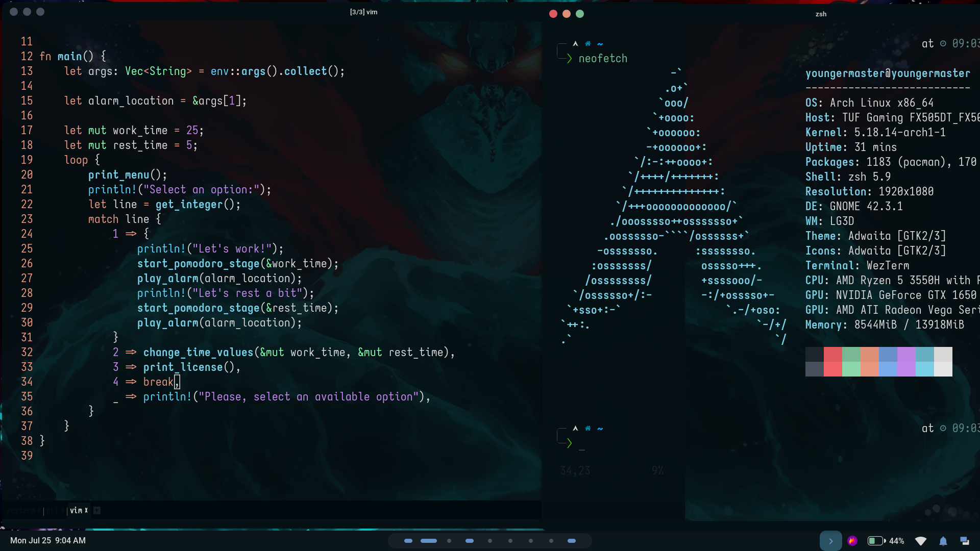Viewport: 980px width, 551px height.
Task: Click the overlapping windows icon in tray
Action: coord(965,541)
